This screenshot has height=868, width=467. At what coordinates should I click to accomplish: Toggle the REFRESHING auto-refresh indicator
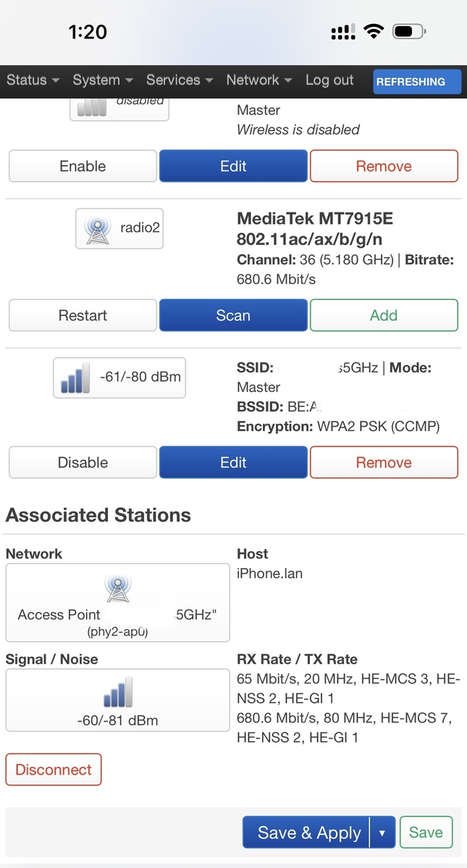coord(417,81)
